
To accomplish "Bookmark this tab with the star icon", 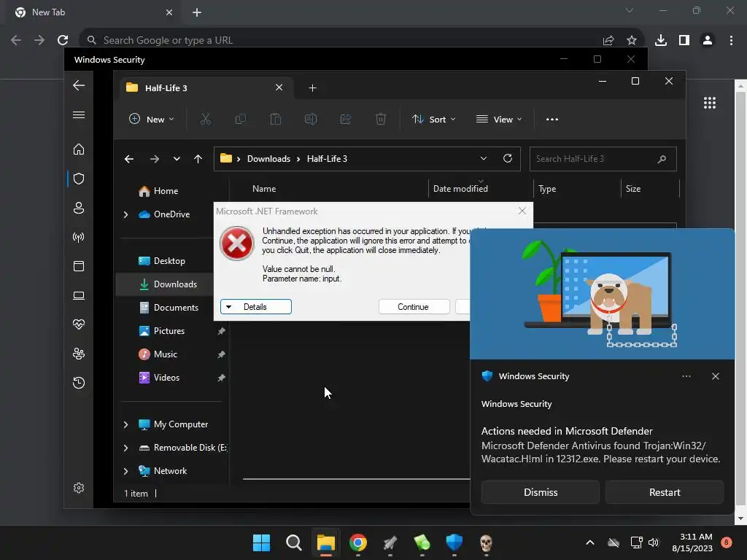I will point(632,41).
